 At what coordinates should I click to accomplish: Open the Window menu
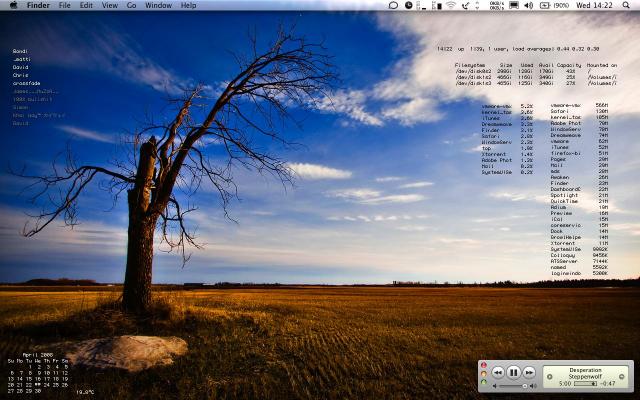158,5
